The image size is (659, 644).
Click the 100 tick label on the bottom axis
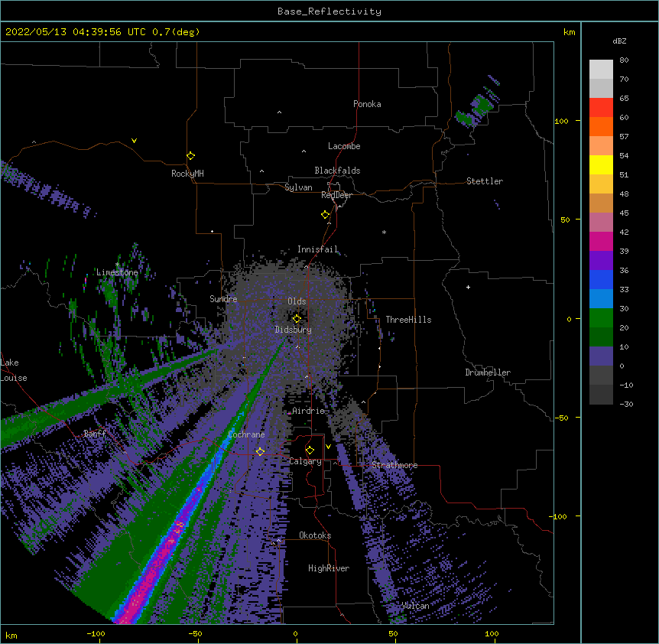point(492,633)
